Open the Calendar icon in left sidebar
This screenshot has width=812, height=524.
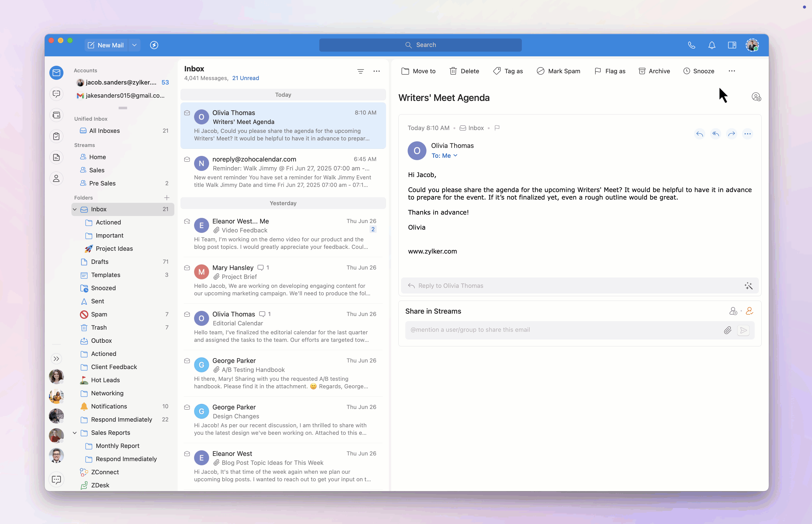click(x=57, y=115)
